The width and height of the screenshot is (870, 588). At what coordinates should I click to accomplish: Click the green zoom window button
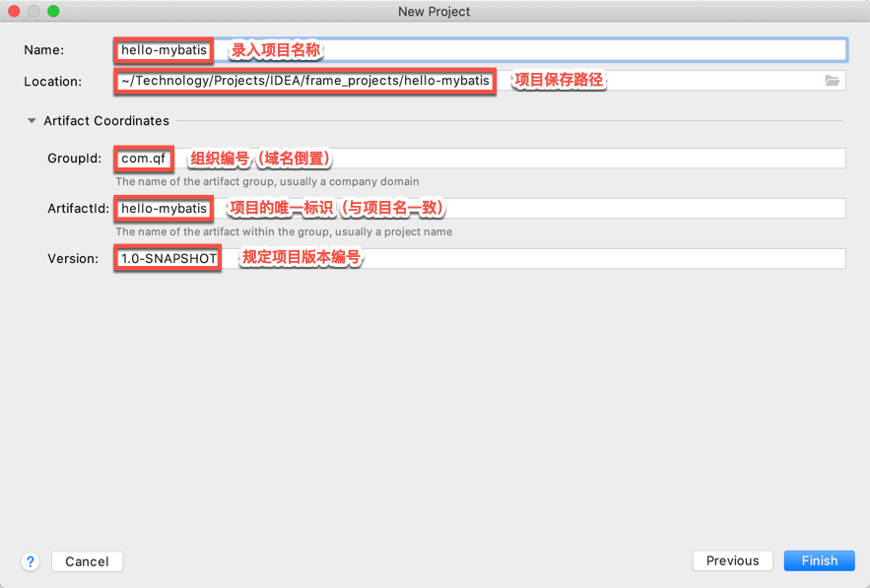pyautogui.click(x=53, y=11)
